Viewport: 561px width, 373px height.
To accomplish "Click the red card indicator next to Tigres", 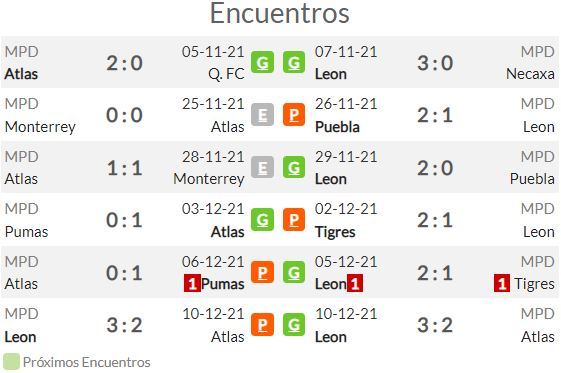I will click(x=502, y=284).
